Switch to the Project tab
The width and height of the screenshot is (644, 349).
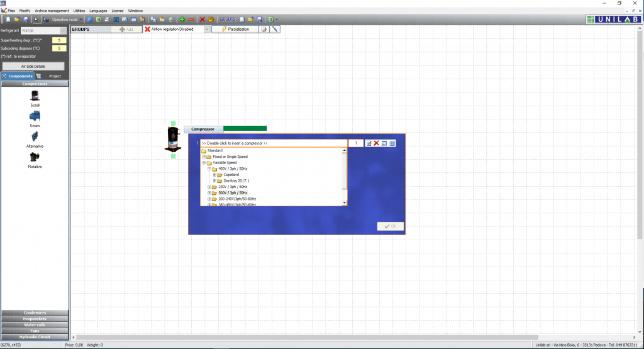52,76
